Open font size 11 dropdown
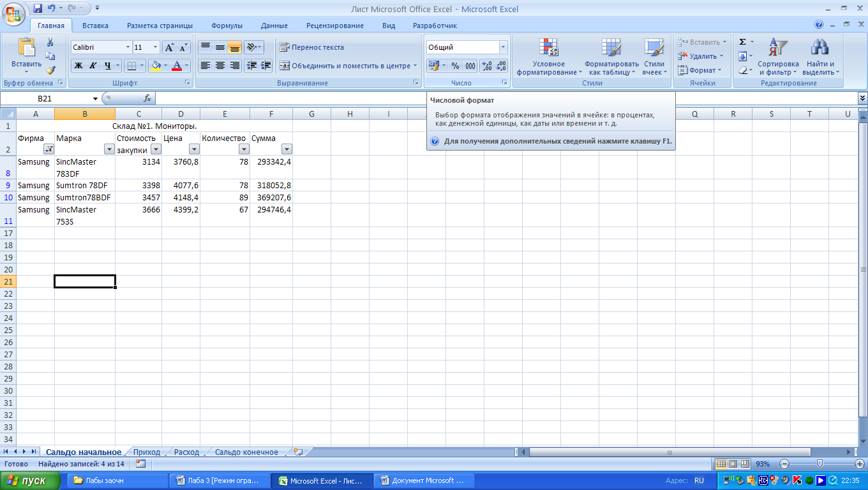The height and width of the screenshot is (490, 868). tap(155, 47)
